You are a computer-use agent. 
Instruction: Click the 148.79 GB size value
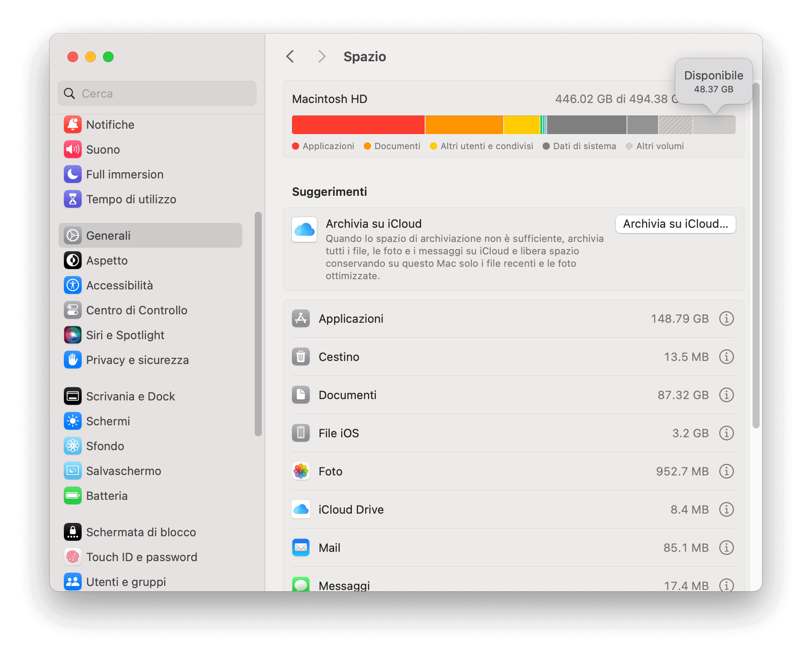[x=680, y=319]
